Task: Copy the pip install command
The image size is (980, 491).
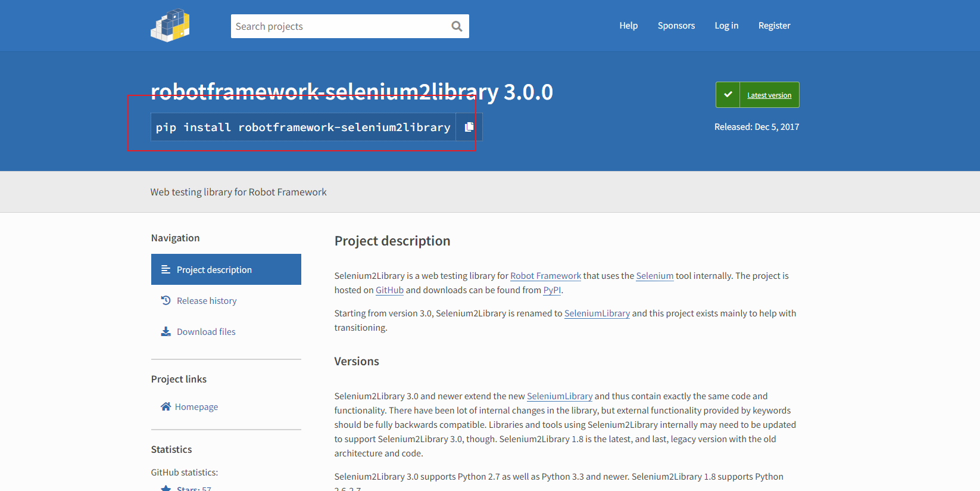Action: click(469, 127)
